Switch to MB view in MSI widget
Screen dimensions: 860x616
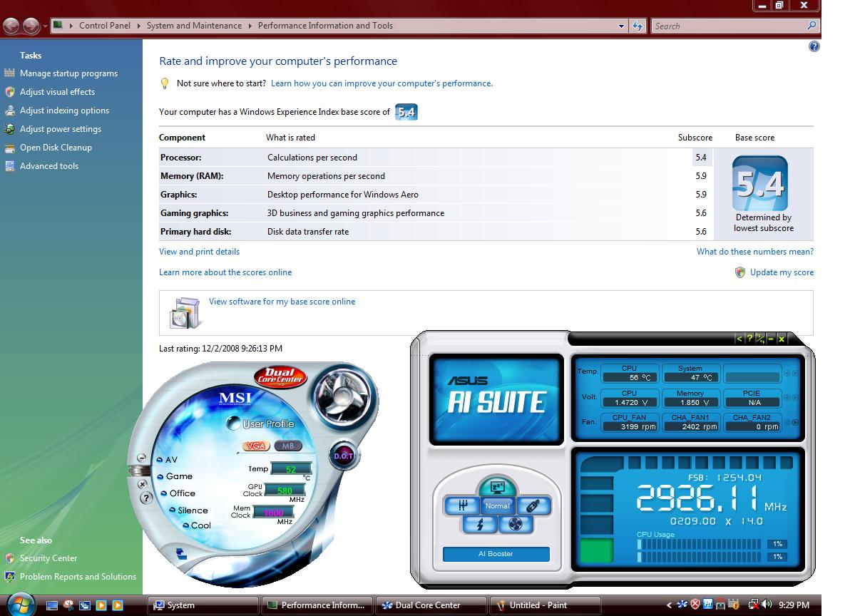[x=287, y=446]
